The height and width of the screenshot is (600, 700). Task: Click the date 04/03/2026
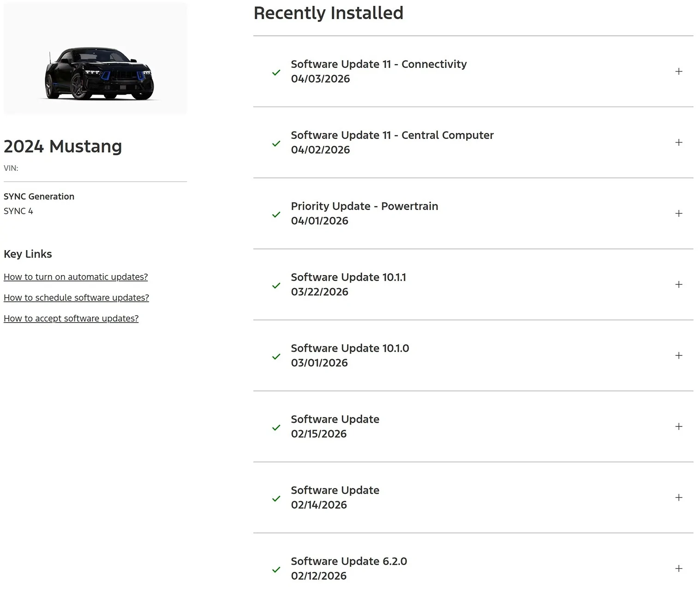[x=320, y=79]
